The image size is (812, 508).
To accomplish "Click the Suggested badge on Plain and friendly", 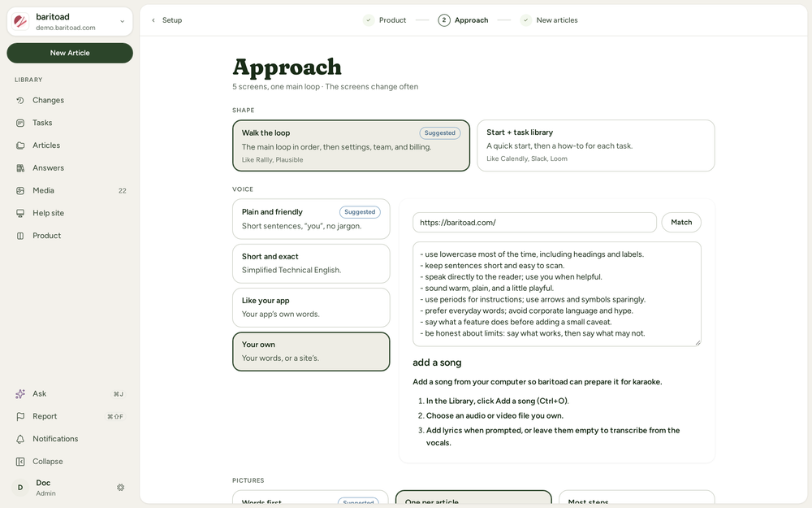I will [x=360, y=212].
